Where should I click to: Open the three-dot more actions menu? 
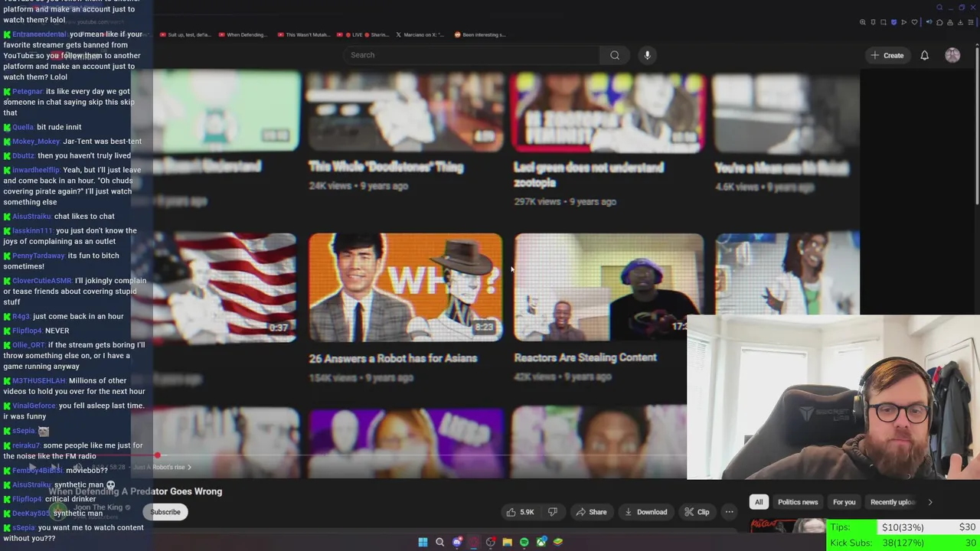pos(730,512)
